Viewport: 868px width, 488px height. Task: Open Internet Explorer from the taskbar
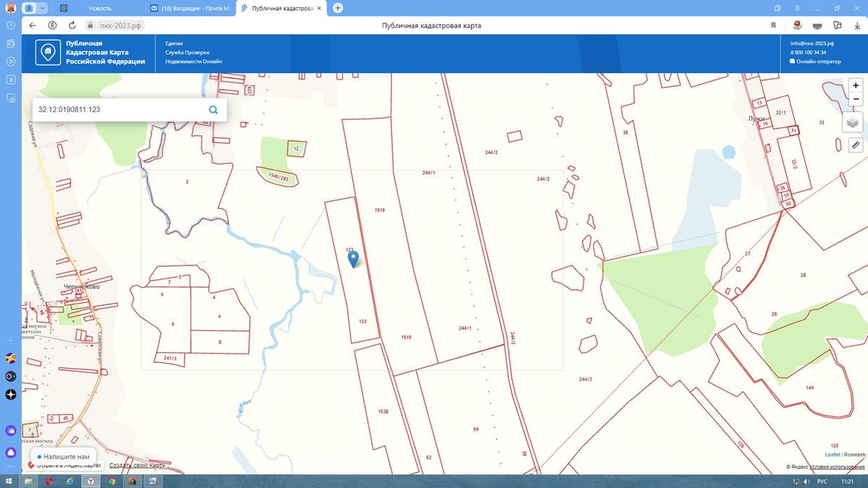click(70, 481)
